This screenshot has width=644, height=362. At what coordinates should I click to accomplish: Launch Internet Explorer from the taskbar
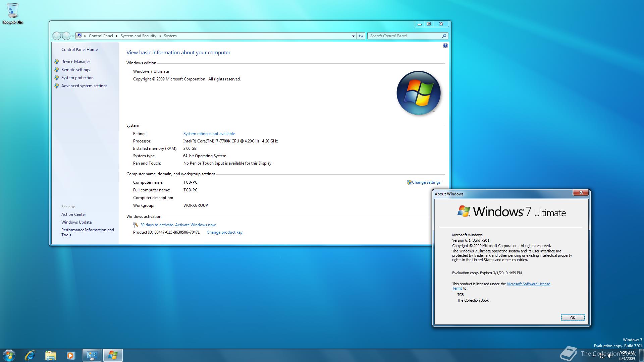[x=30, y=355]
